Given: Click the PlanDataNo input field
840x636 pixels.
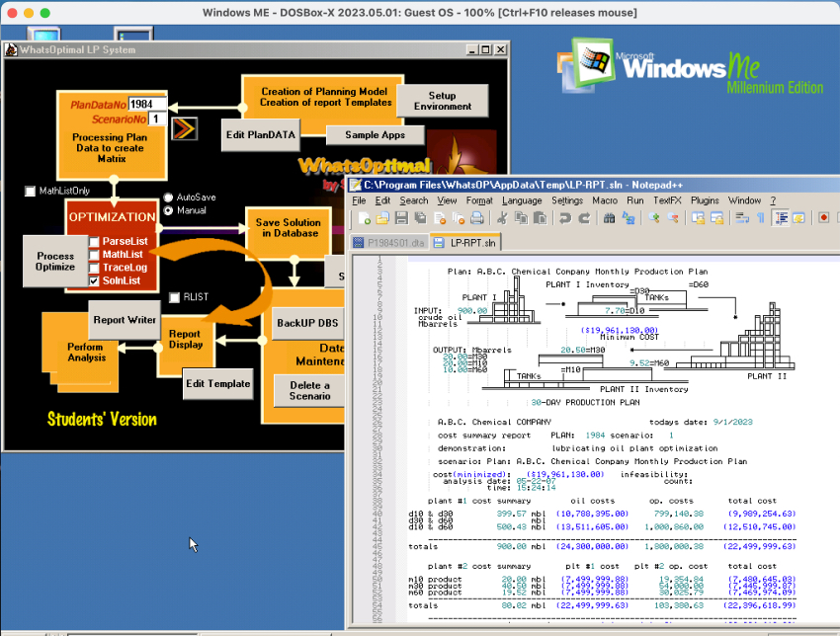Looking at the screenshot, I should (147, 104).
